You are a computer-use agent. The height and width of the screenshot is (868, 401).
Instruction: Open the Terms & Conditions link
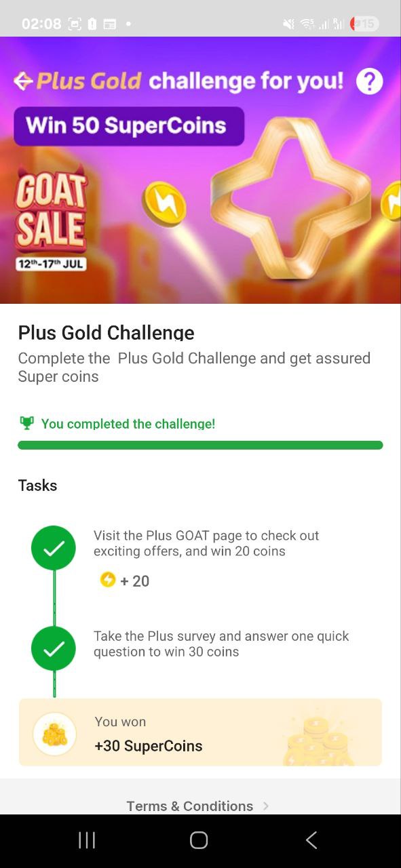tap(190, 806)
